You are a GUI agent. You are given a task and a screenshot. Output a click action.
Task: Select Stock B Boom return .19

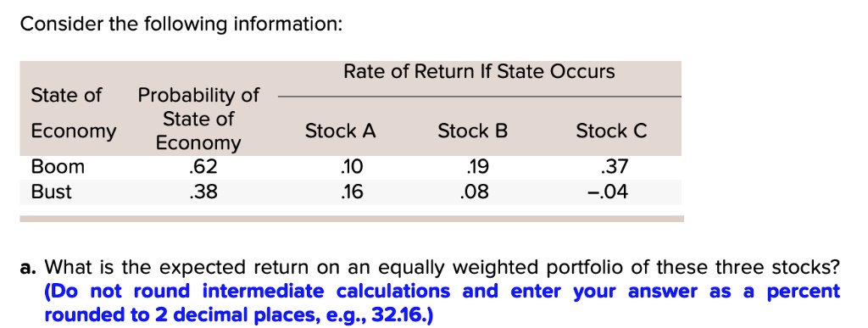coord(475,167)
